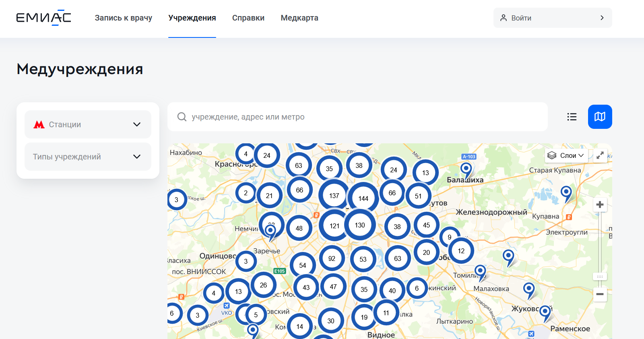644x339 pixels.
Task: Click the chevron arrow in Войти button
Action: (602, 18)
